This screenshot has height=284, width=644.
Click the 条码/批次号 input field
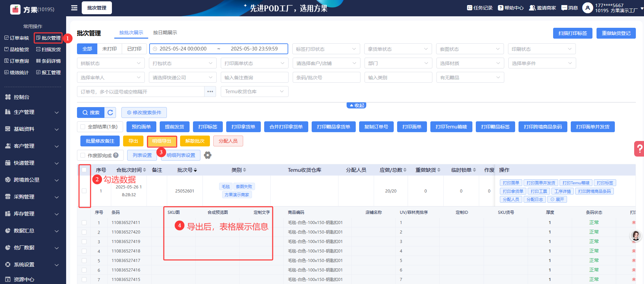click(326, 78)
